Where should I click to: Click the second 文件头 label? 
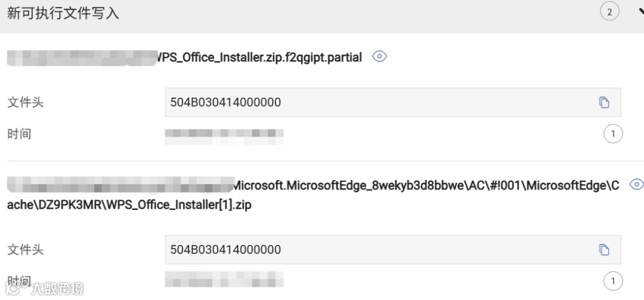(x=25, y=249)
